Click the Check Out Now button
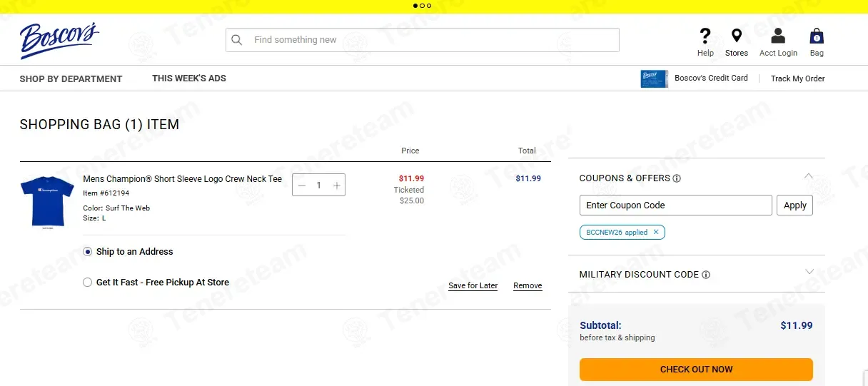Screen dimensions: 868x386 pos(696,370)
